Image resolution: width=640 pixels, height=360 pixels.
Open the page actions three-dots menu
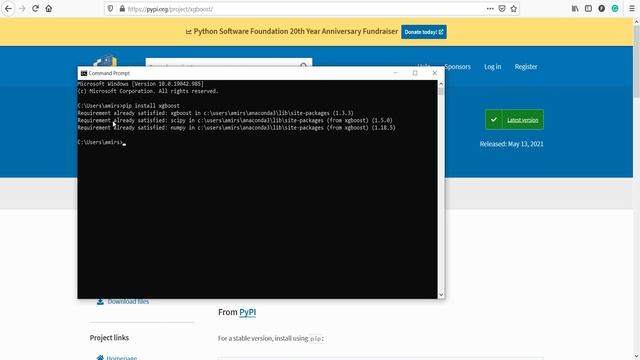coord(490,9)
